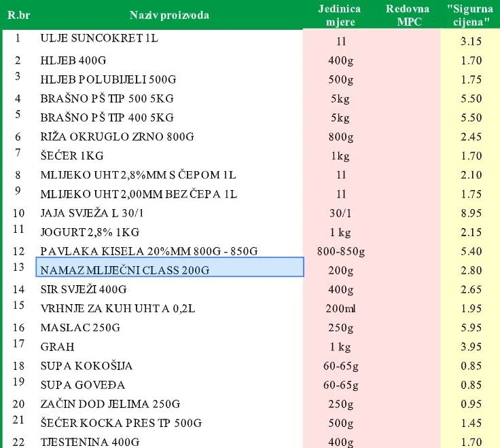Click the "R.br" header cell
The width and height of the screenshot is (500, 448).
coord(18,15)
